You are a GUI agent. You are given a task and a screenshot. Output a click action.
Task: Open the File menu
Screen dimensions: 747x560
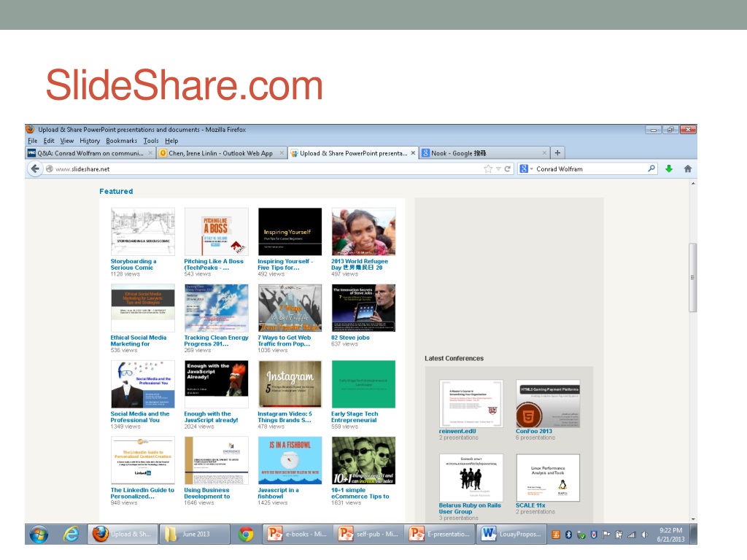coord(32,141)
